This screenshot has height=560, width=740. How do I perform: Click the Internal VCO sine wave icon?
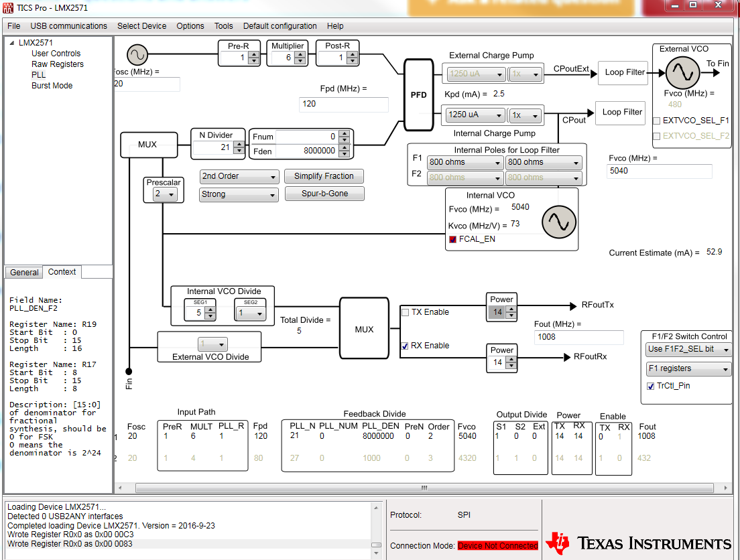coord(558,223)
